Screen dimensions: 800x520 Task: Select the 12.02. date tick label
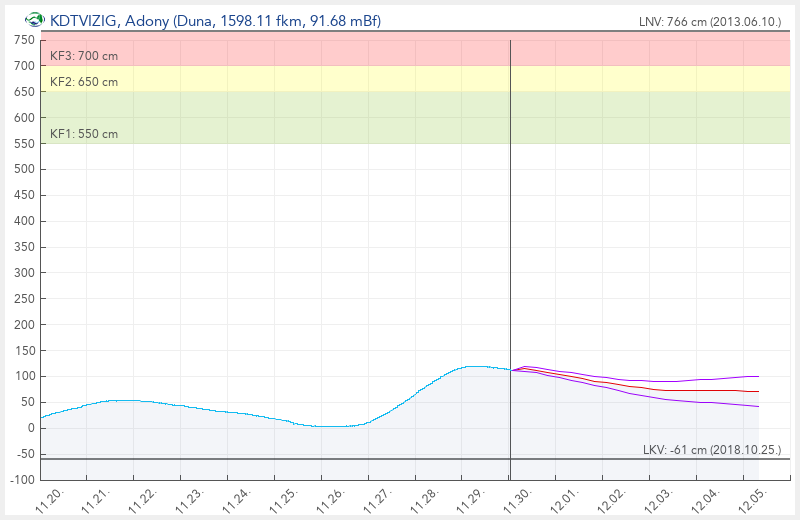tap(608, 501)
